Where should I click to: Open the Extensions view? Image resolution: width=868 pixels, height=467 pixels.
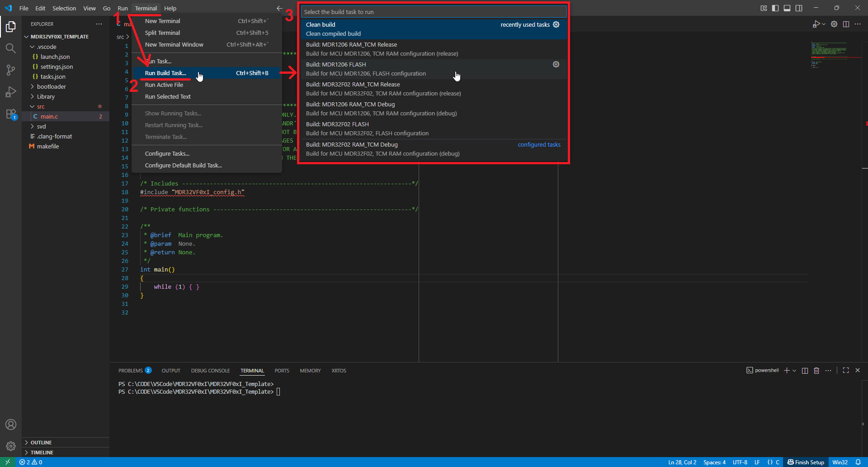(11, 114)
